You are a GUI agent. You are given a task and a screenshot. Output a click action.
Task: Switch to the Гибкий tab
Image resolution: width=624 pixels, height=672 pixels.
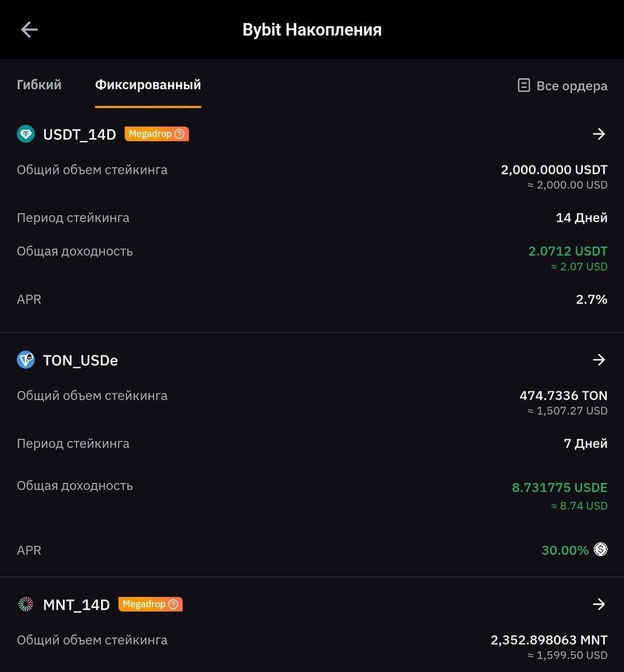[39, 85]
